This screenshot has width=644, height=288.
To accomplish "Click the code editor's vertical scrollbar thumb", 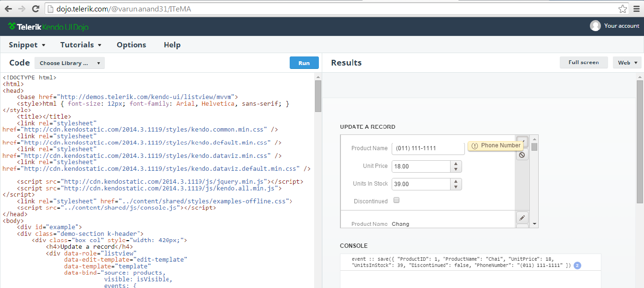I will coord(318,96).
